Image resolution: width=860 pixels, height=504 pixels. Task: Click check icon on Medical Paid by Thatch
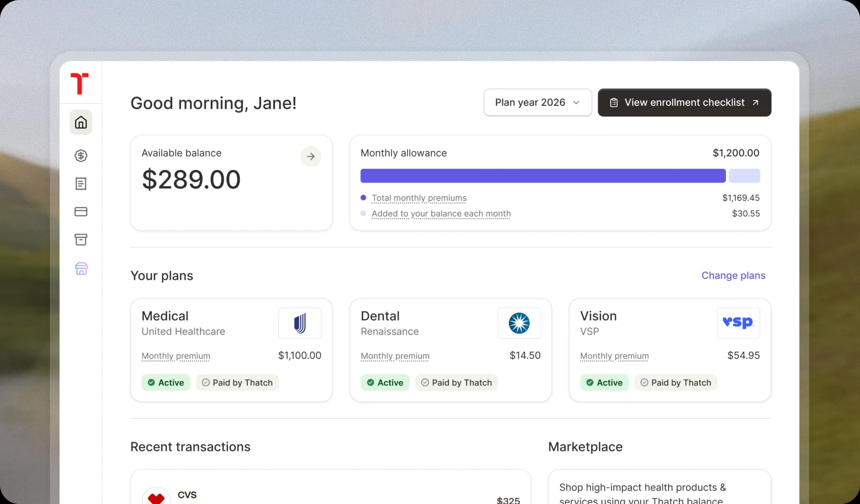[x=206, y=382]
